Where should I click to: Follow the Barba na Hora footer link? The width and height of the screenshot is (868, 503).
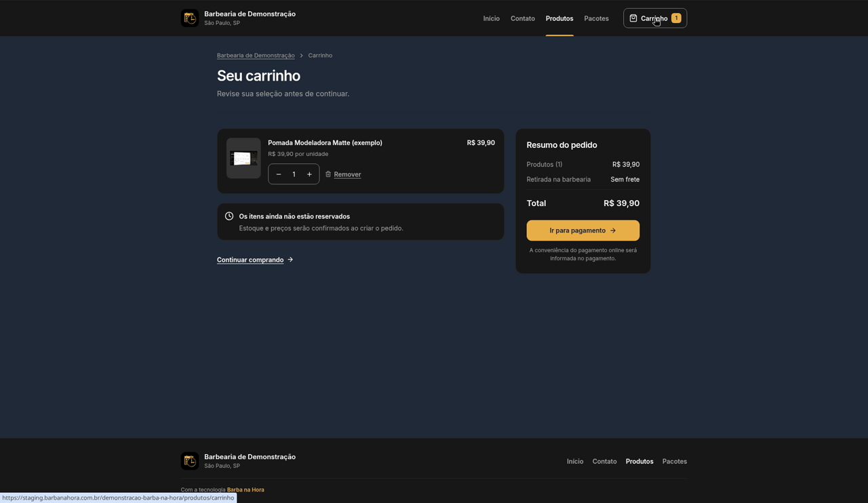245,489
